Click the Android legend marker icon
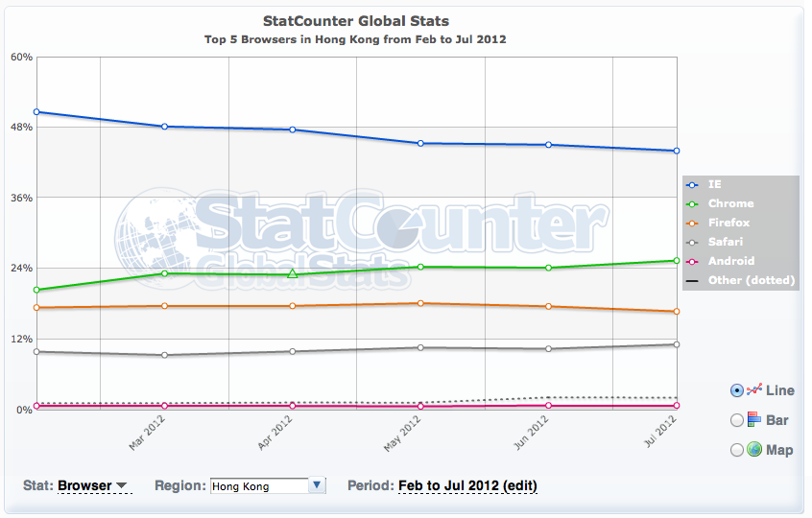The image size is (812, 518). (x=692, y=261)
